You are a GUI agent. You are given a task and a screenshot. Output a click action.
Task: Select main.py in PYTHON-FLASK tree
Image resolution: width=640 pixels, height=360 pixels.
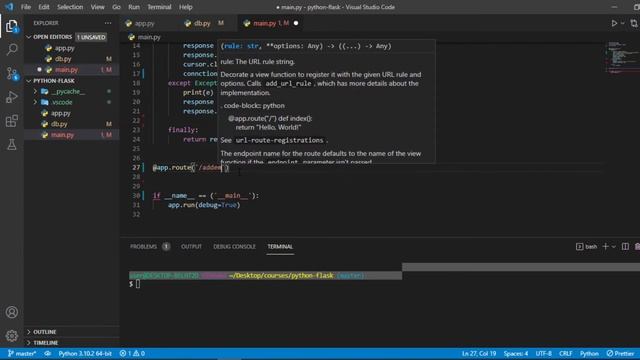click(62, 135)
